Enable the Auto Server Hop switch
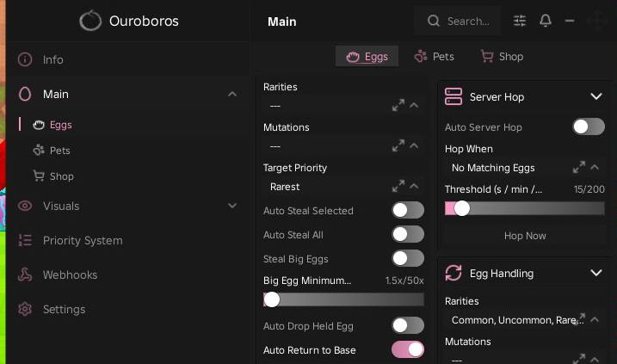617x364 pixels. click(589, 126)
